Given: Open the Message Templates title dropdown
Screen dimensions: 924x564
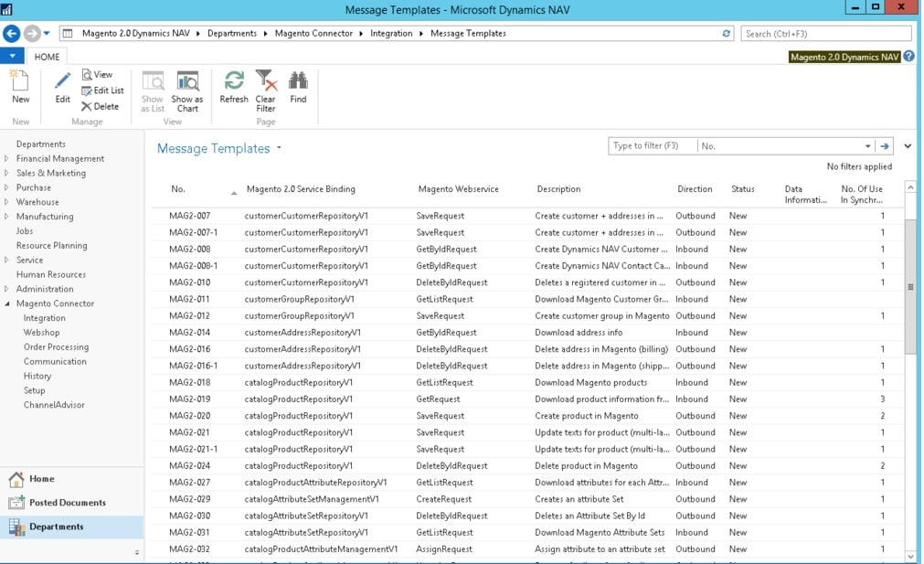Looking at the screenshot, I should [279, 148].
